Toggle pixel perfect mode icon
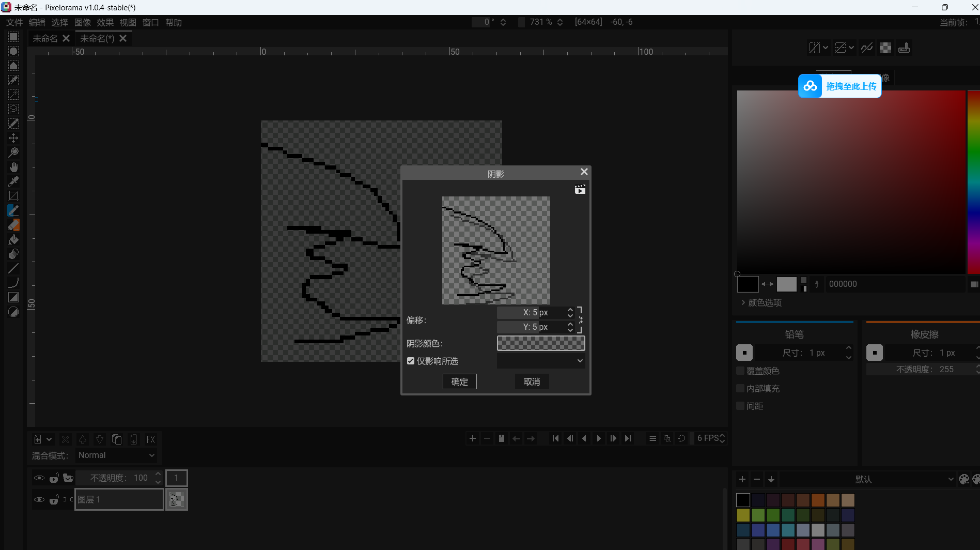Viewport: 980px width, 550px height. 867,48
